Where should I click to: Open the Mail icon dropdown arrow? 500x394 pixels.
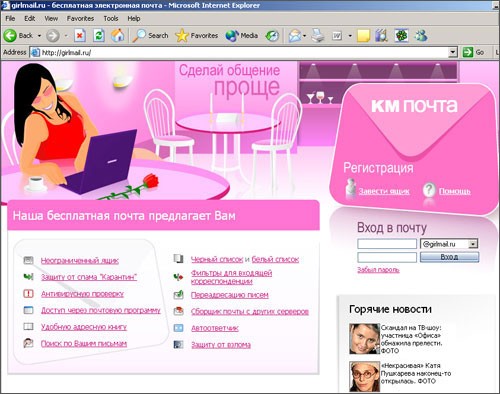pos(304,36)
